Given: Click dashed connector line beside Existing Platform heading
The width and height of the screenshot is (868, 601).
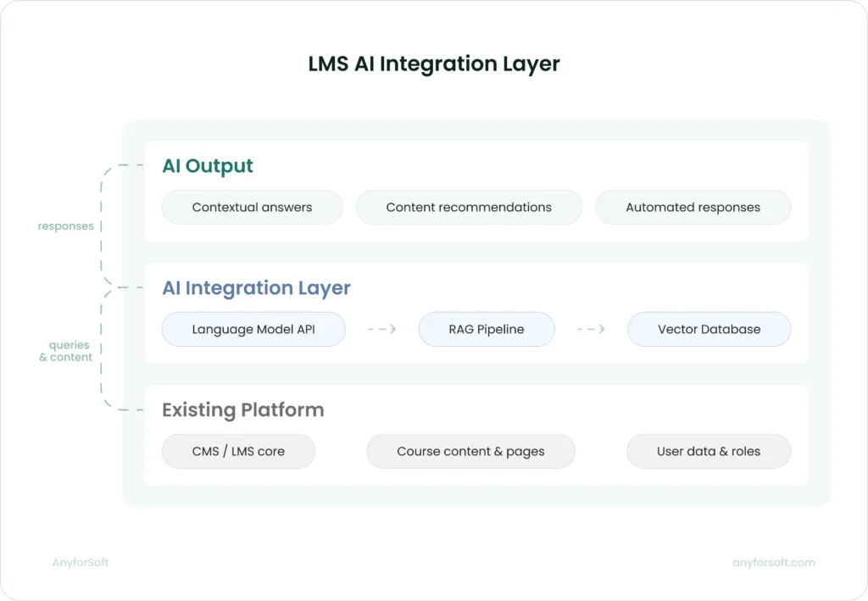Looking at the screenshot, I should 129,410.
